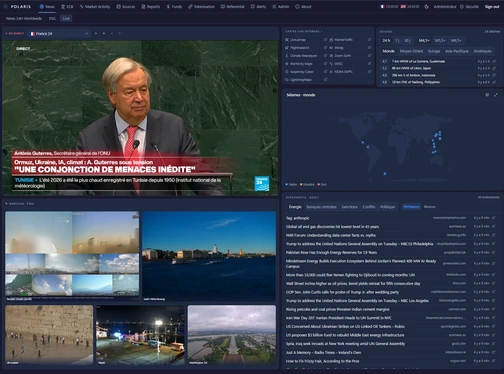This screenshot has width=504, height=374.
Task: Go to the Tokenisation section
Action: click(201, 6)
